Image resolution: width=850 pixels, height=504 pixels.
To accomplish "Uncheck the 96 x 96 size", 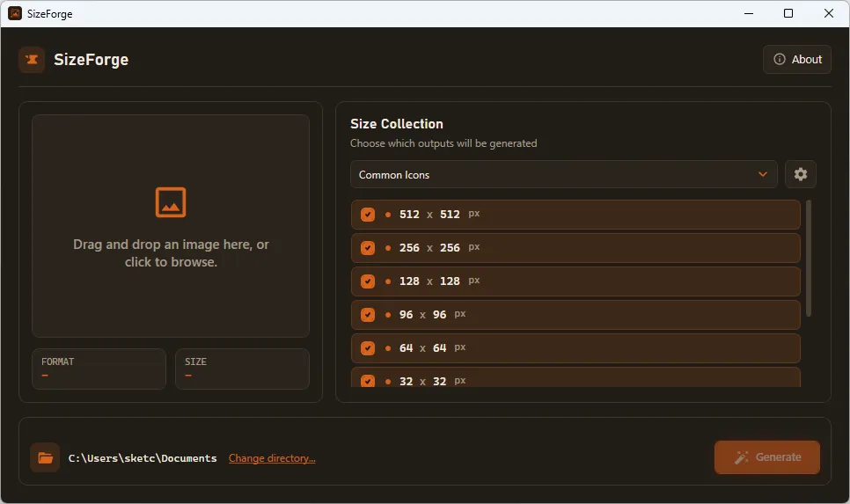I will click(x=368, y=315).
